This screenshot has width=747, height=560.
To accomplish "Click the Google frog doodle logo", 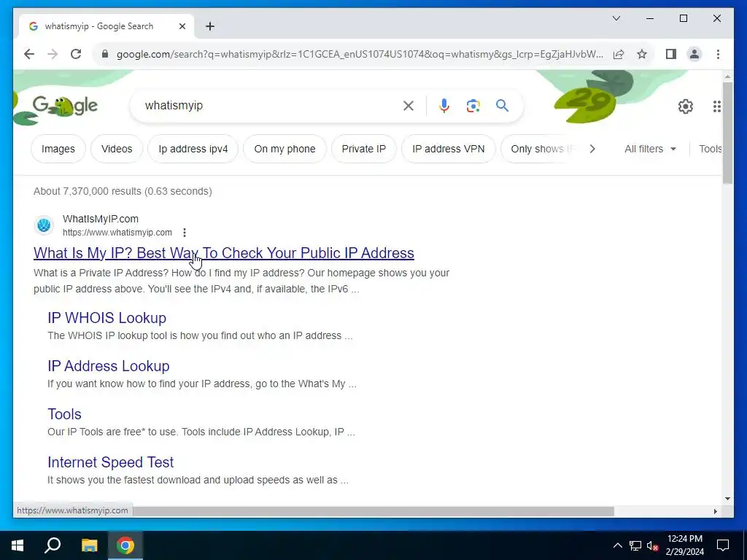I will click(65, 106).
